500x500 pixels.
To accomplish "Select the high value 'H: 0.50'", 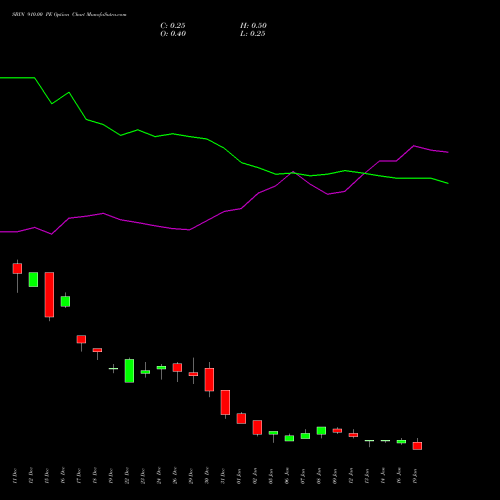I will 253,26.
